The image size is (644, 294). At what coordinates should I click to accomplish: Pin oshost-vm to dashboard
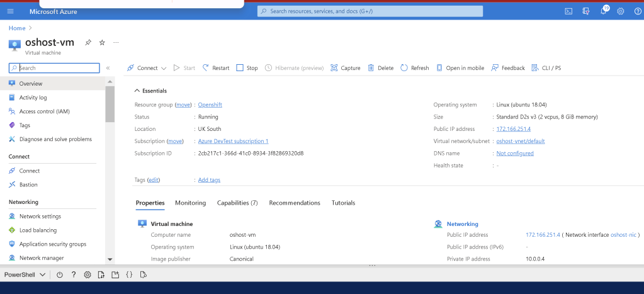pos(88,42)
